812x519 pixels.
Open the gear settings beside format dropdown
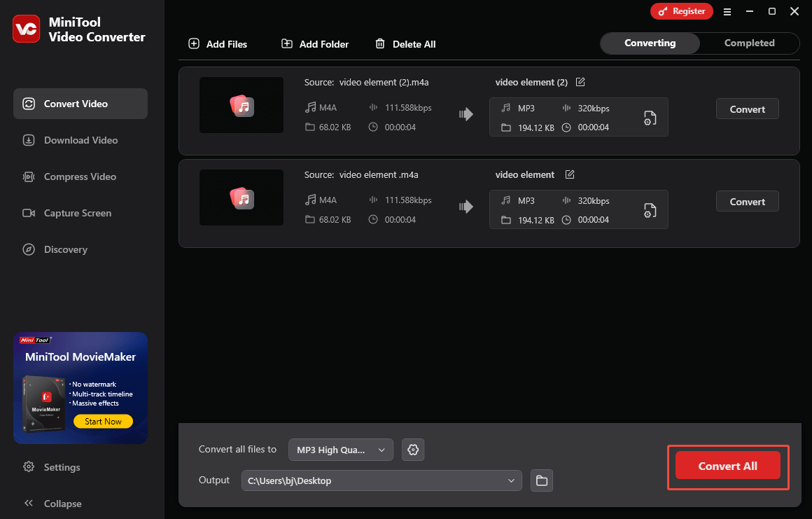pyautogui.click(x=413, y=450)
